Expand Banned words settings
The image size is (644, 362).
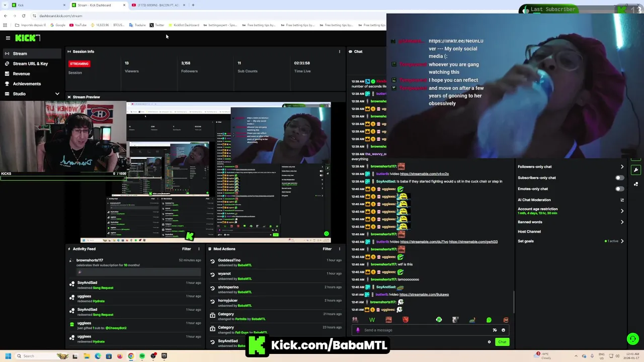(x=622, y=222)
